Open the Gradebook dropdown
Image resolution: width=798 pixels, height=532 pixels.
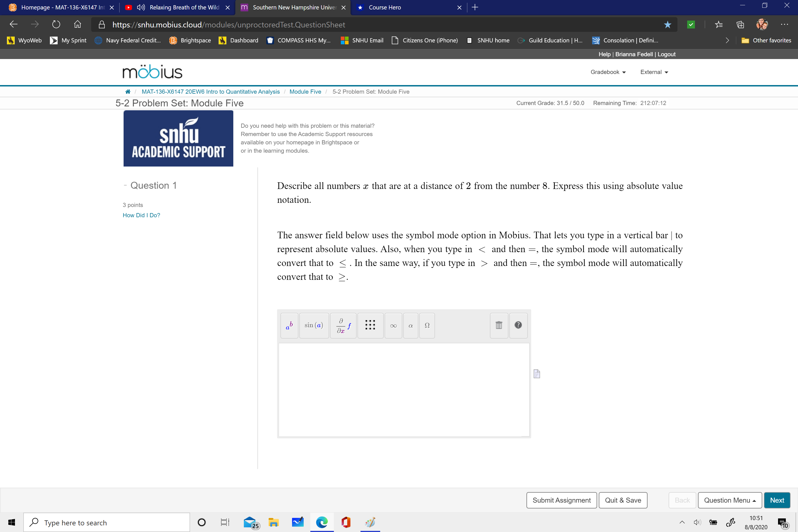(608, 71)
